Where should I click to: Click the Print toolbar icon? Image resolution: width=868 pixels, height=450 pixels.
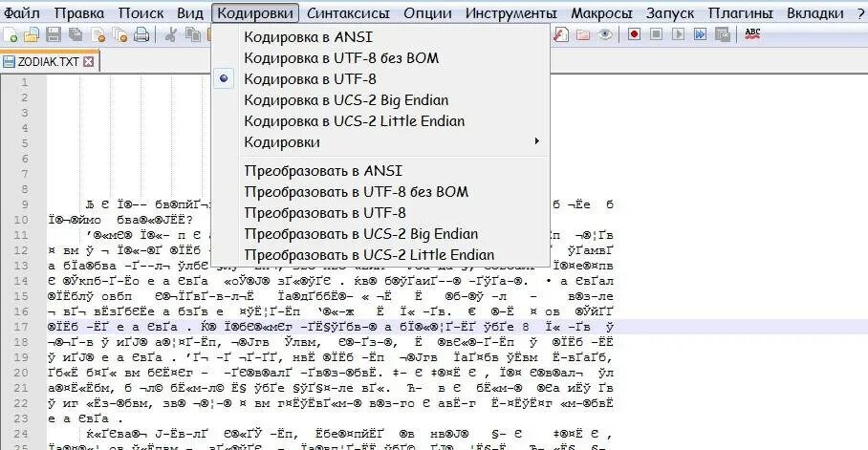pyautogui.click(x=141, y=34)
